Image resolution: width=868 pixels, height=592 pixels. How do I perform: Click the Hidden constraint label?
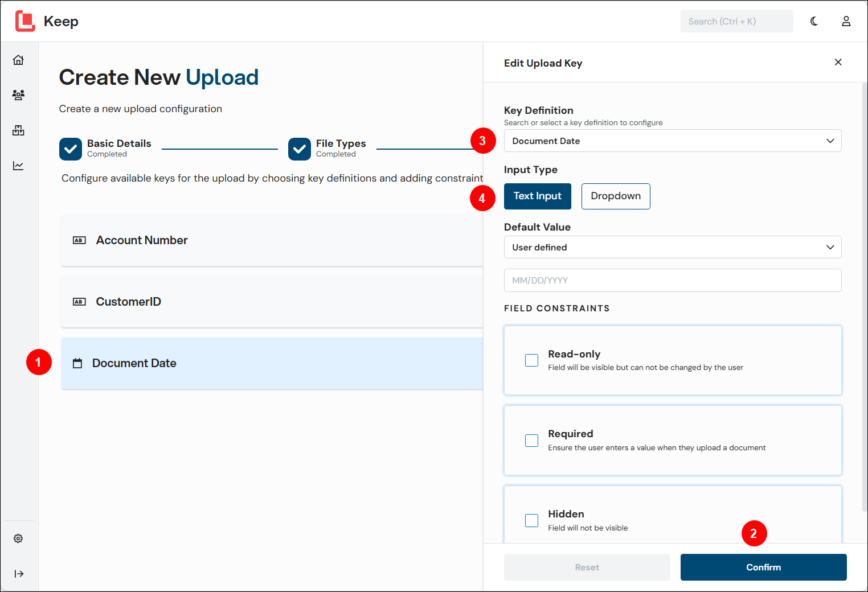pos(566,514)
